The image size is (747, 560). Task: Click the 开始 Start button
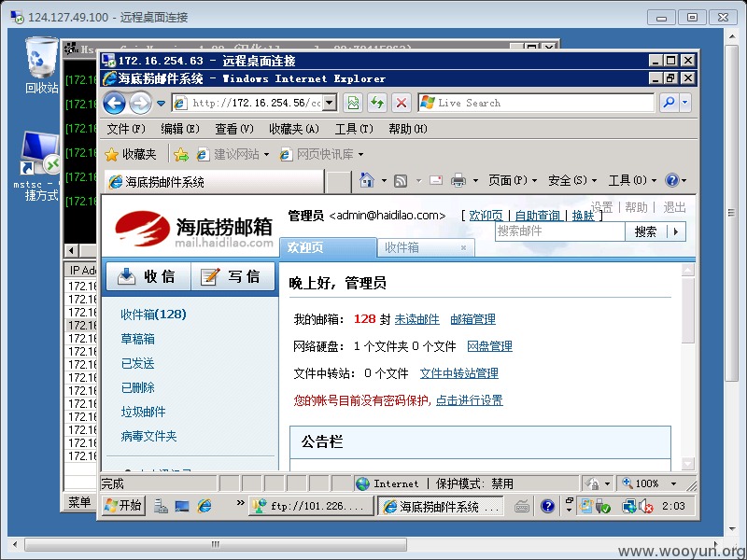[123, 505]
